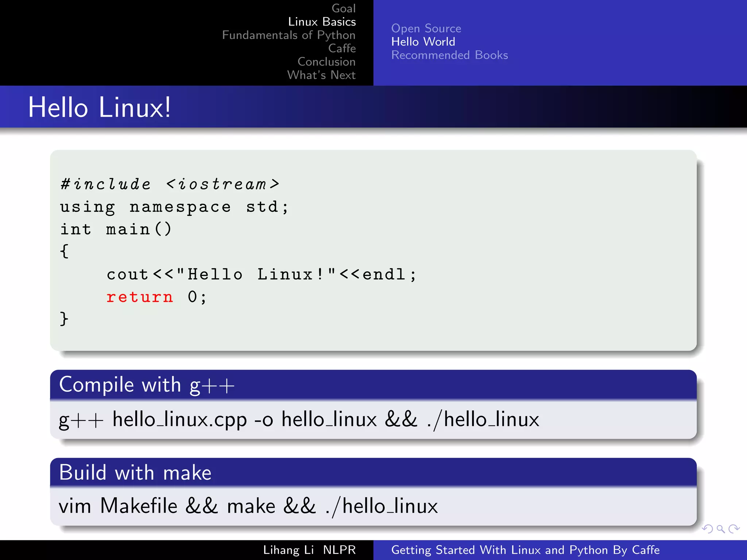
Task: Go to Fundamentals of Python section
Action: tap(289, 35)
